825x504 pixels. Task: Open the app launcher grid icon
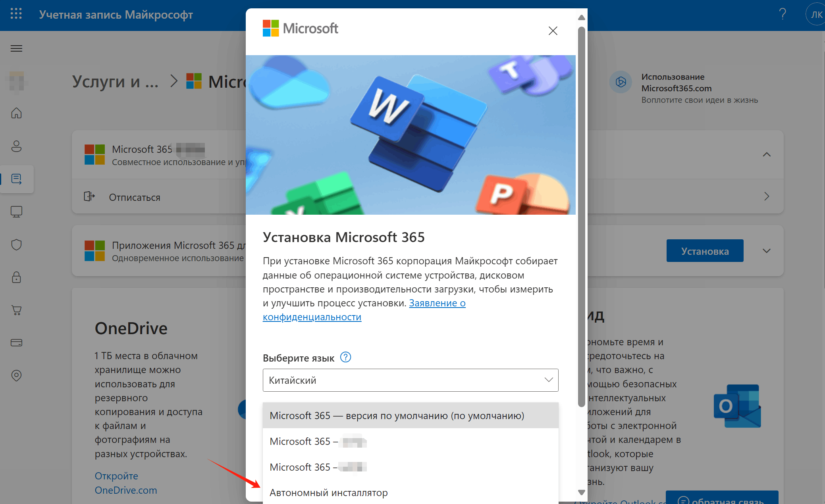tap(16, 14)
